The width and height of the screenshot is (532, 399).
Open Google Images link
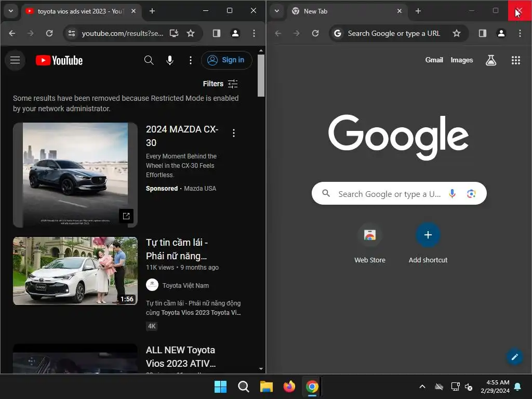pos(461,60)
